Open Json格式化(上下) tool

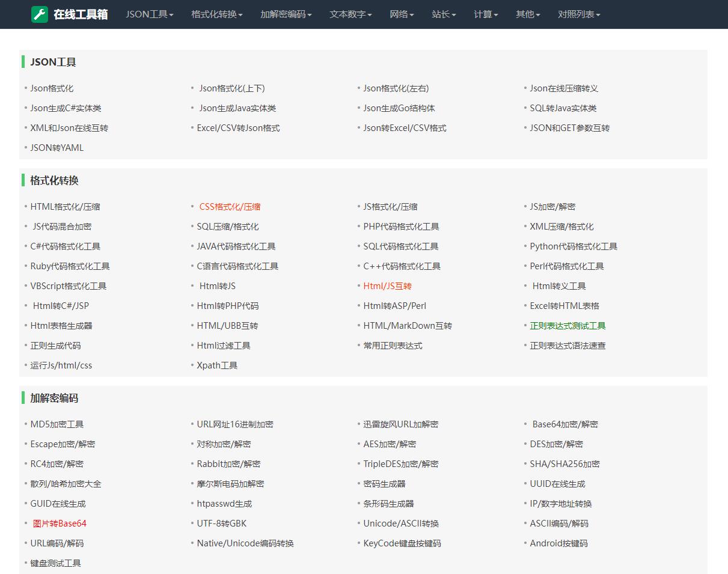pyautogui.click(x=232, y=88)
